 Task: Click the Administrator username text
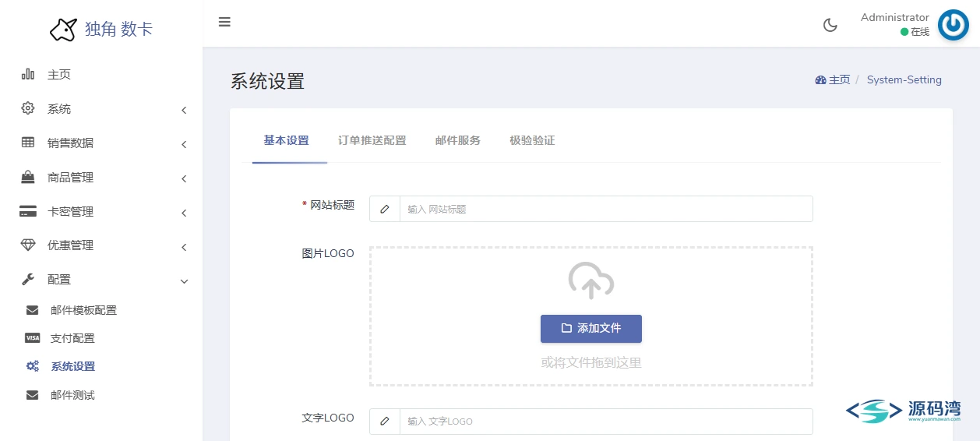(x=894, y=17)
